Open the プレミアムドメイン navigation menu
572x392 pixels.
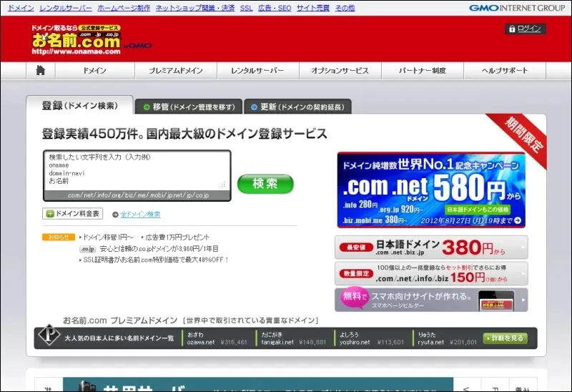point(176,70)
